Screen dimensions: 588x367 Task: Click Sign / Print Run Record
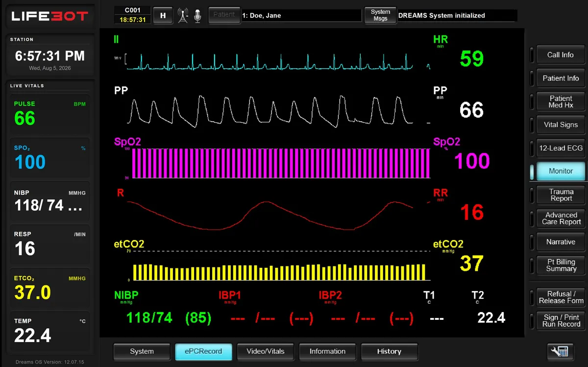(561, 320)
